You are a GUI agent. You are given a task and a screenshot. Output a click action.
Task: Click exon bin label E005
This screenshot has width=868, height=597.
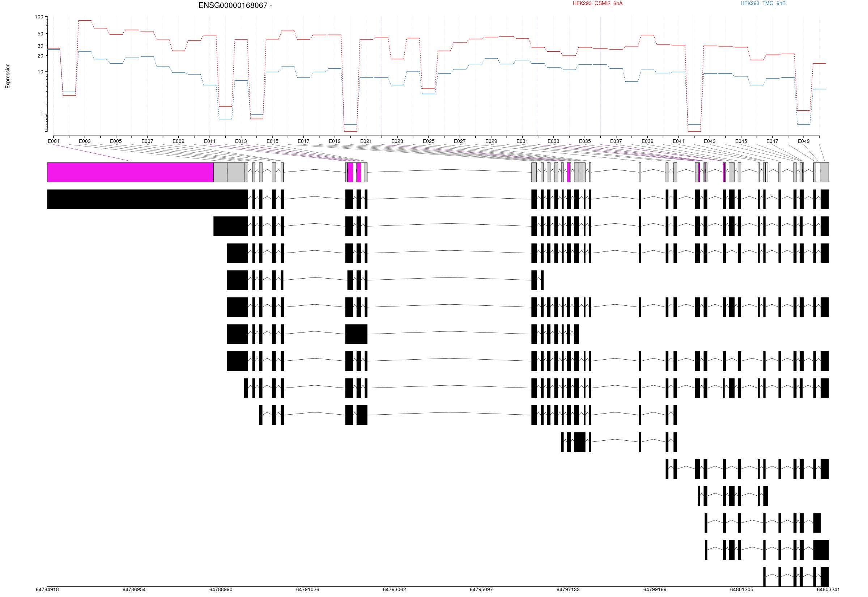click(116, 141)
